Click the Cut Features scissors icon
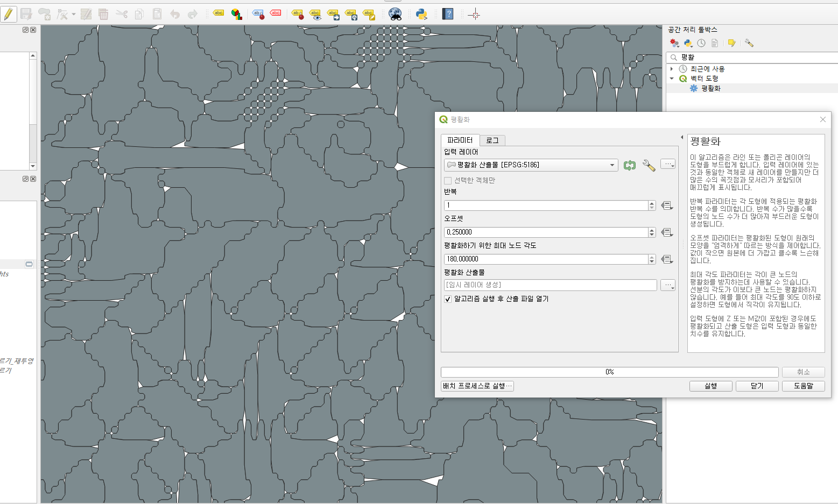Viewport: 838px width, 504px height. [x=122, y=14]
